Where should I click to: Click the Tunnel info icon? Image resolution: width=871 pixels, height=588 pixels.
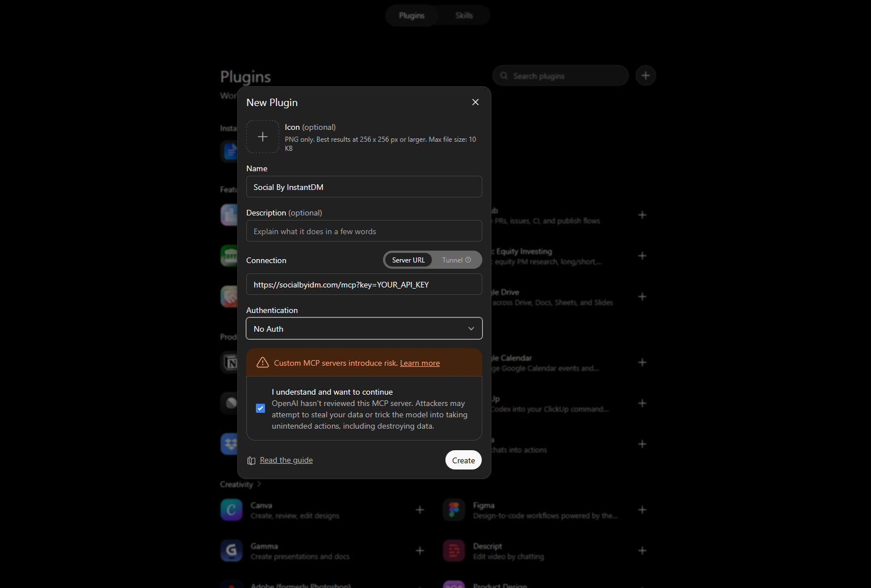click(468, 260)
